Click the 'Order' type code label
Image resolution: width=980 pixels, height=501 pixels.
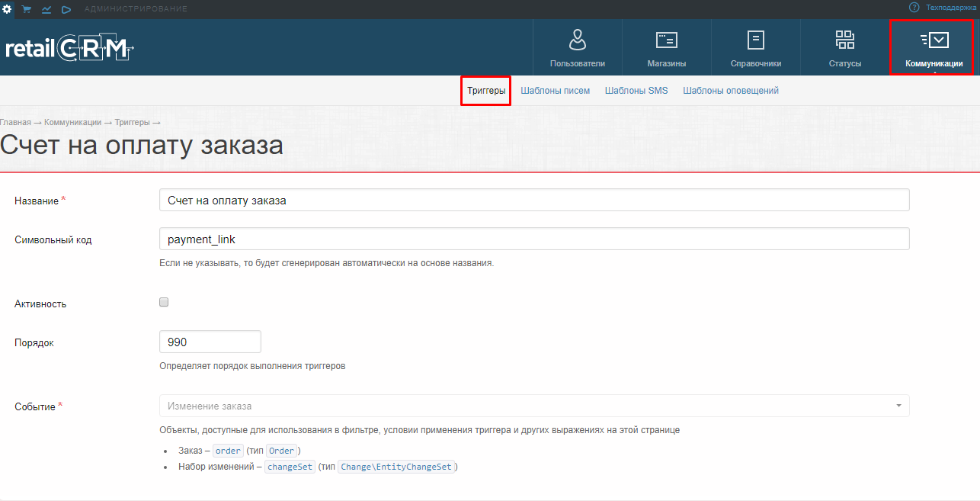pyautogui.click(x=281, y=451)
